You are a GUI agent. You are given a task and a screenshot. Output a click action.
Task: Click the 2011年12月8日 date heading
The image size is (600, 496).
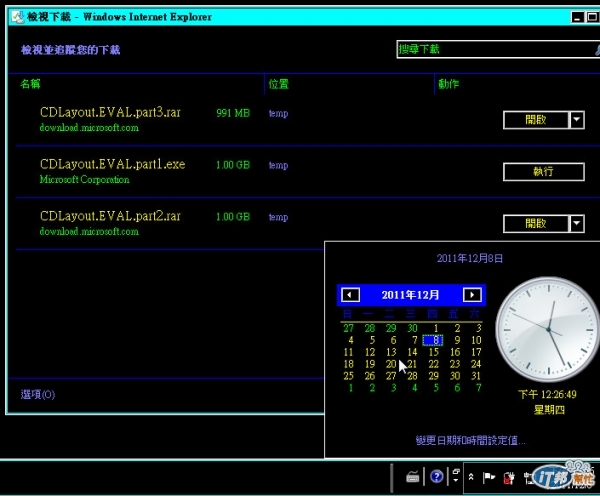point(470,258)
